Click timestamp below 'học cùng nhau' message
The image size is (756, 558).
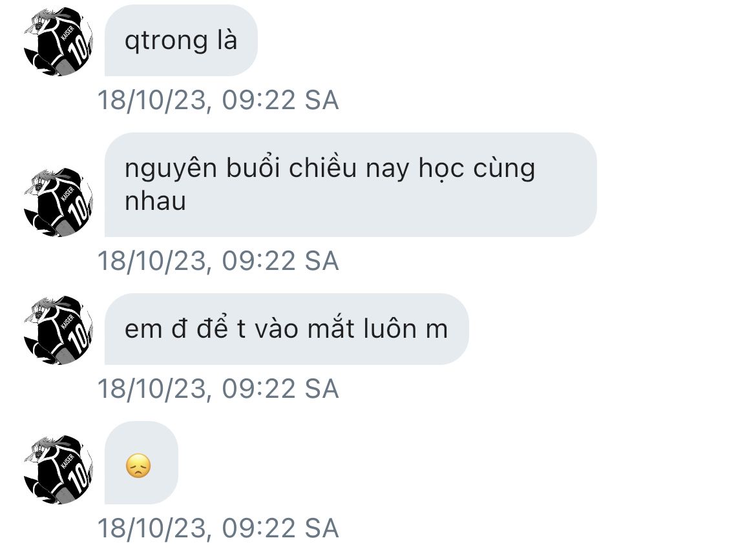click(218, 261)
